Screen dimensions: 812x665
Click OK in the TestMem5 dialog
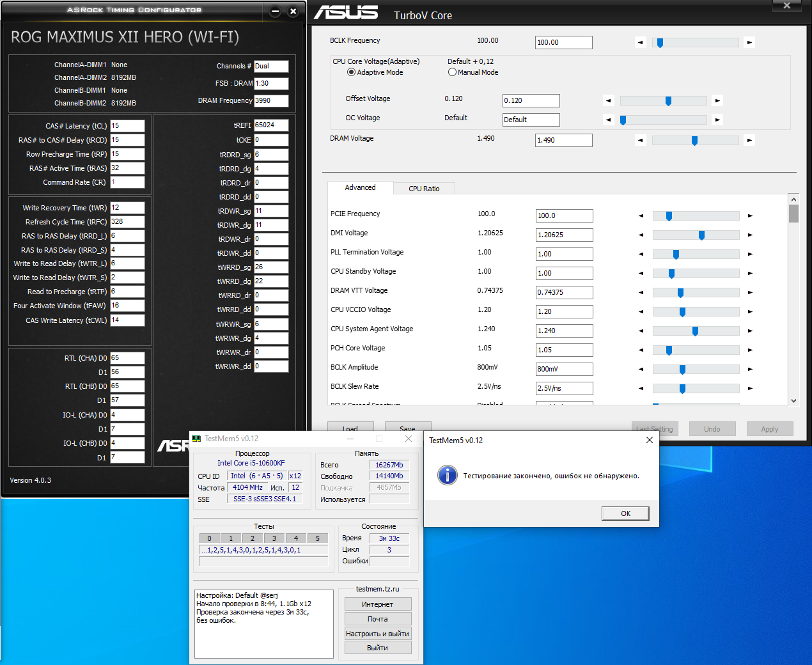pyautogui.click(x=625, y=513)
